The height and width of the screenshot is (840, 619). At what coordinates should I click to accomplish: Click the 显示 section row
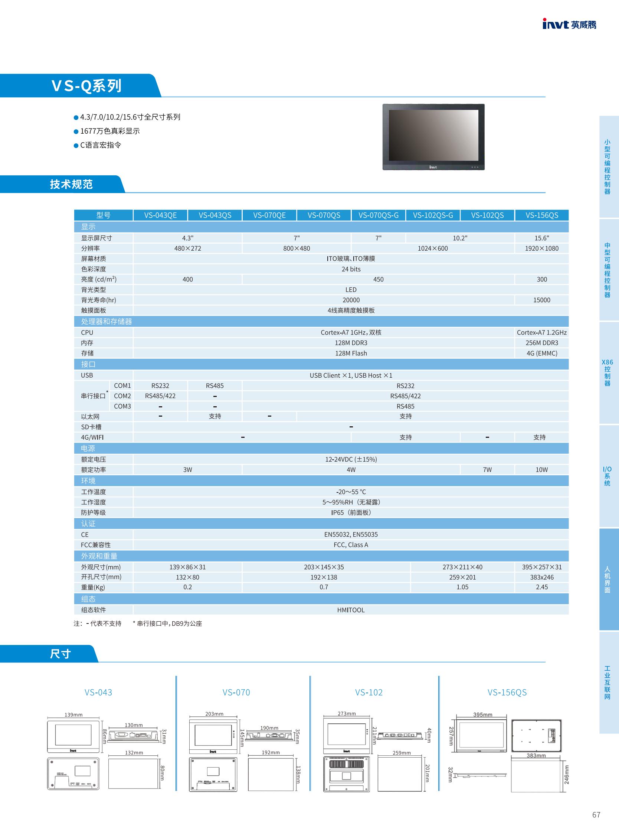321,227
